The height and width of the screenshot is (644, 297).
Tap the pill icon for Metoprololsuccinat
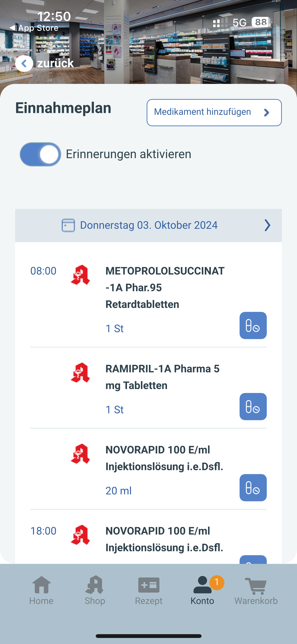pyautogui.click(x=253, y=325)
